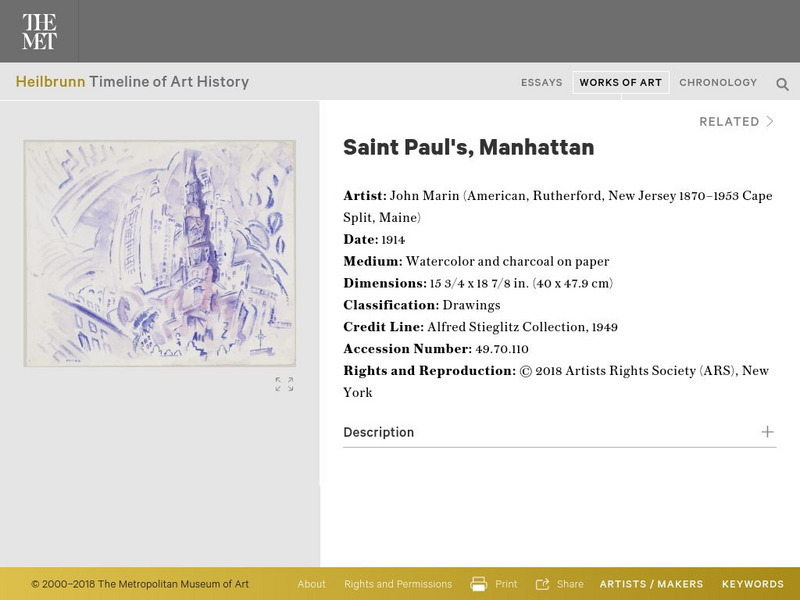The height and width of the screenshot is (600, 800).
Task: Click the Description section heading
Action: tap(379, 432)
